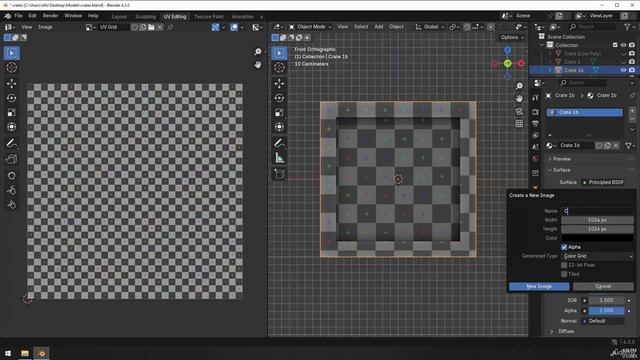Screen dimensions: 640x360
Task: Click the New Image button
Action: (539, 287)
